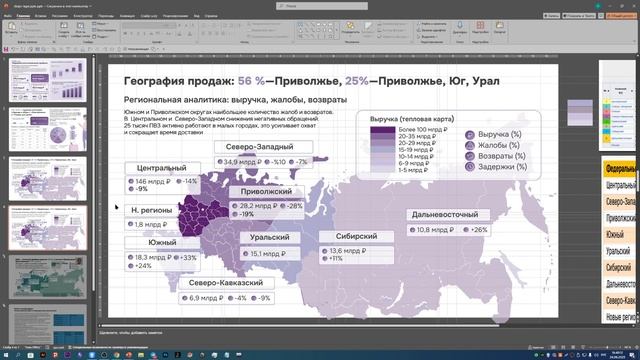640x360 pixels.
Task: Expand the Выделить dropdown
Action: coord(427,36)
